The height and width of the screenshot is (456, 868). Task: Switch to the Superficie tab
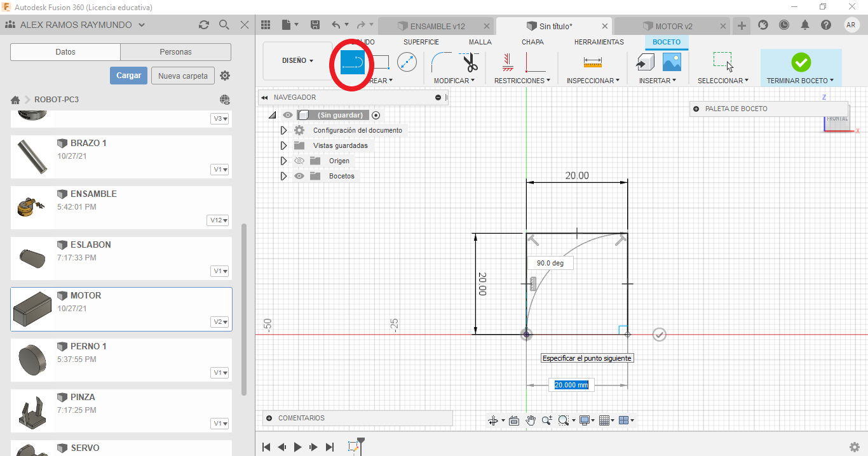coord(421,42)
